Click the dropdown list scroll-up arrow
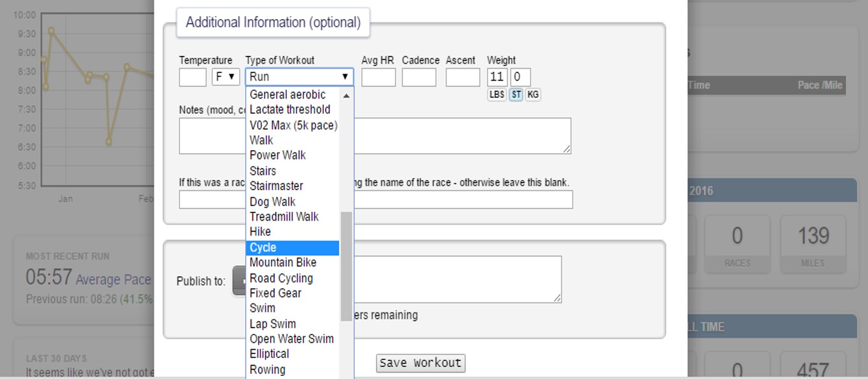 point(347,95)
